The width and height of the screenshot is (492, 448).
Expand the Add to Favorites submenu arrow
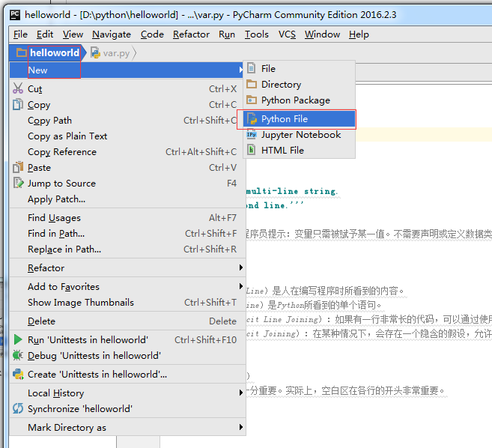pos(240,286)
